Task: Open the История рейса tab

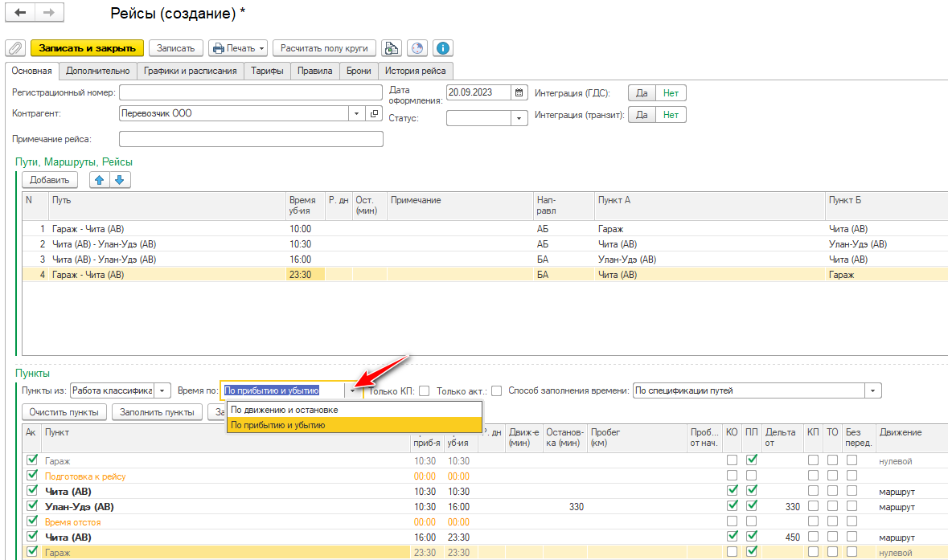Action: click(x=416, y=71)
